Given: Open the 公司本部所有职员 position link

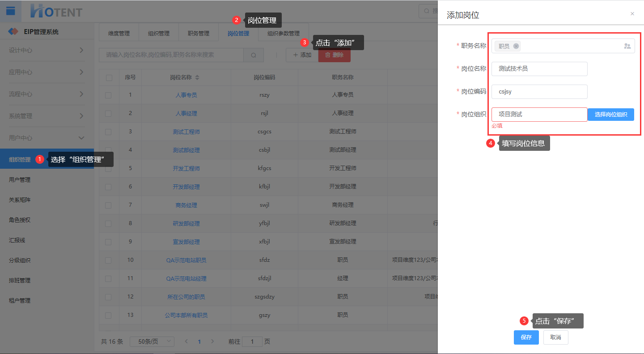Looking at the screenshot, I should click(x=186, y=315).
